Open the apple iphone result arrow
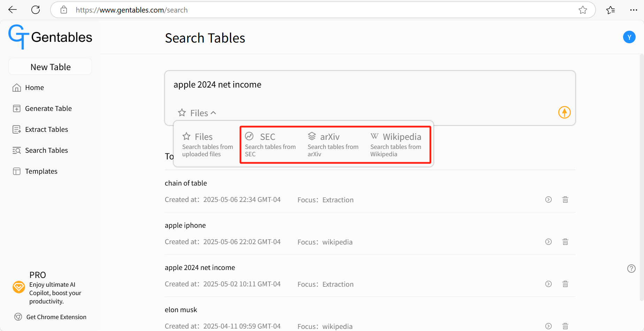The image size is (644, 331). pos(549,242)
